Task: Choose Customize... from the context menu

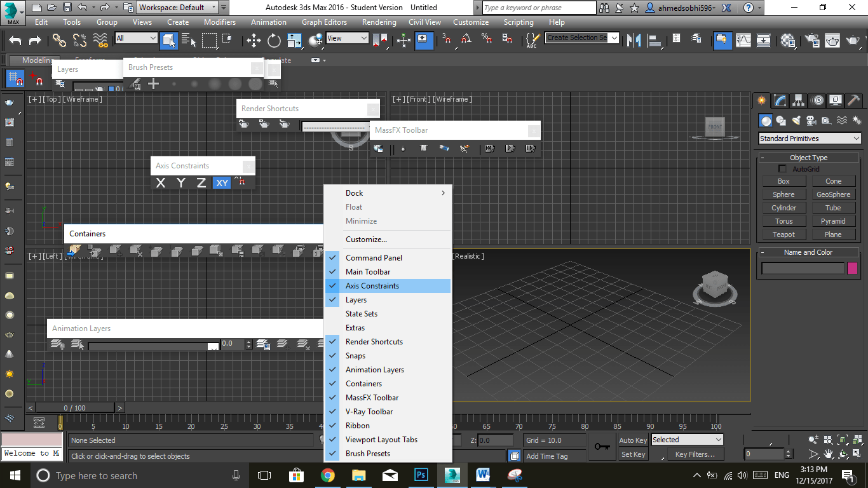Action: pyautogui.click(x=366, y=240)
